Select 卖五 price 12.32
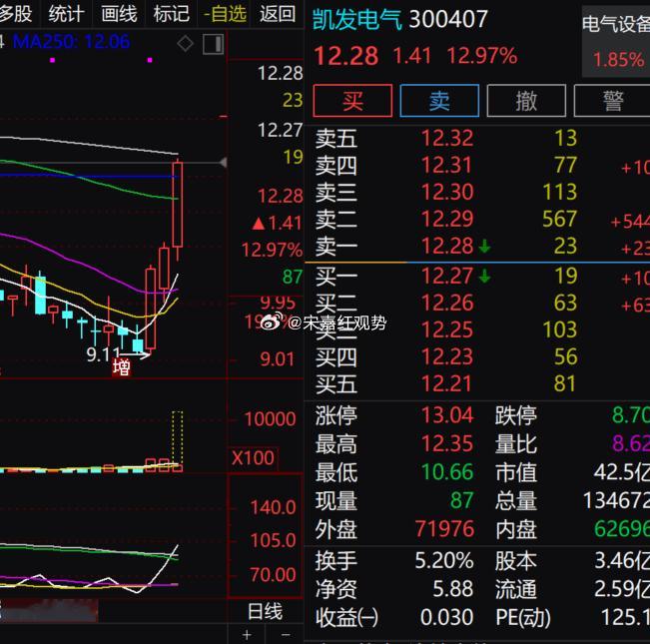The height and width of the screenshot is (644, 650). pos(447,138)
